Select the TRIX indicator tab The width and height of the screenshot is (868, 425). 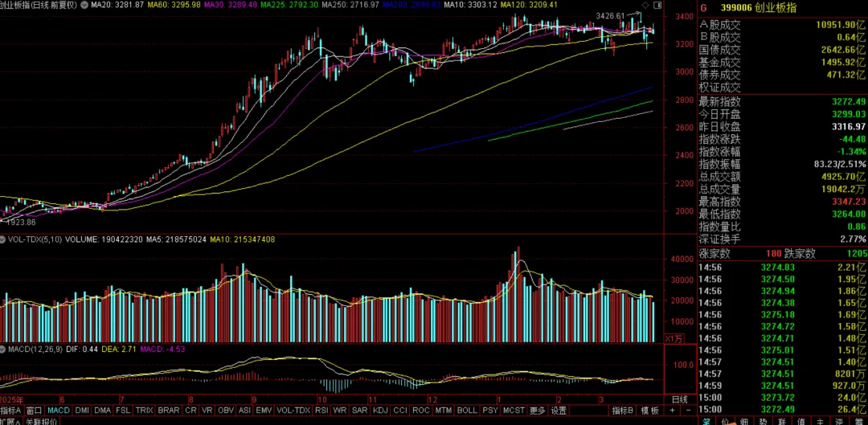pyautogui.click(x=145, y=410)
